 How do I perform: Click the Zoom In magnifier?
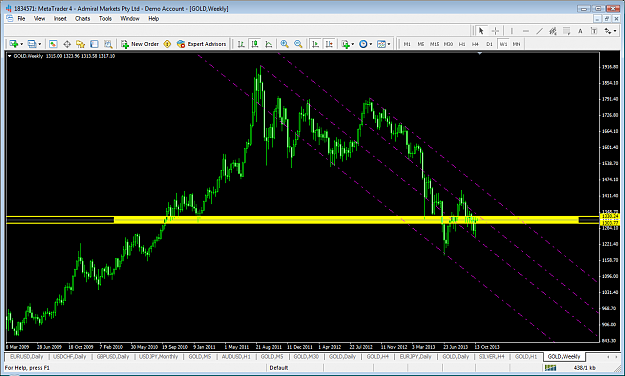(x=284, y=44)
